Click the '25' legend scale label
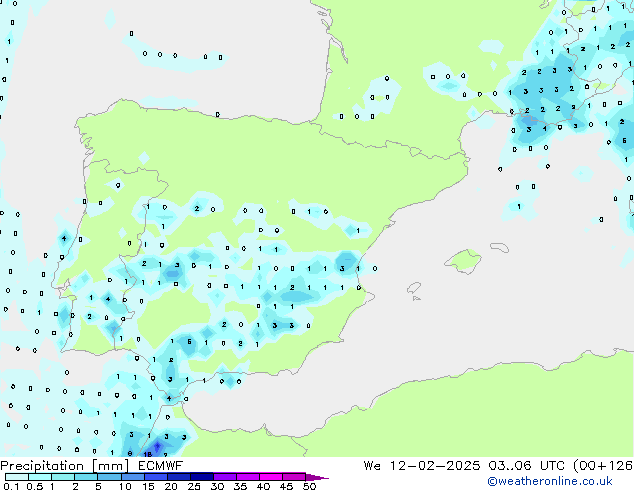The height and width of the screenshot is (490, 634). (194, 486)
